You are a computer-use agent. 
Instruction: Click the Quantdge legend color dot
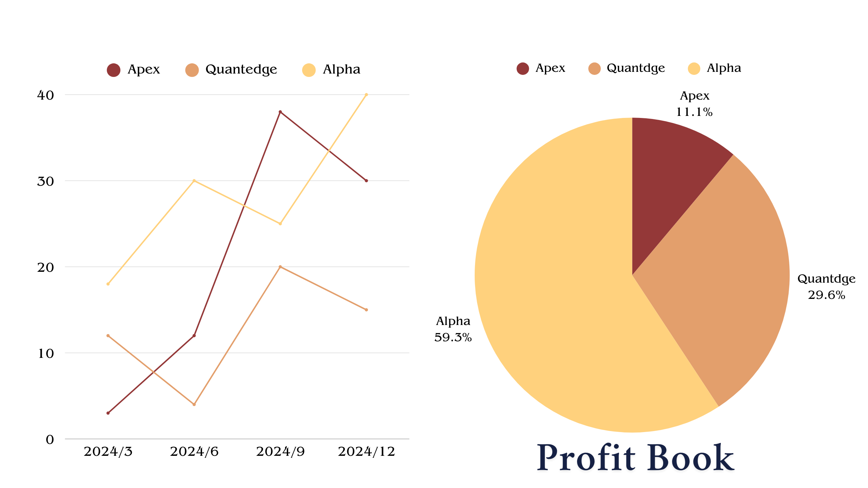click(594, 68)
